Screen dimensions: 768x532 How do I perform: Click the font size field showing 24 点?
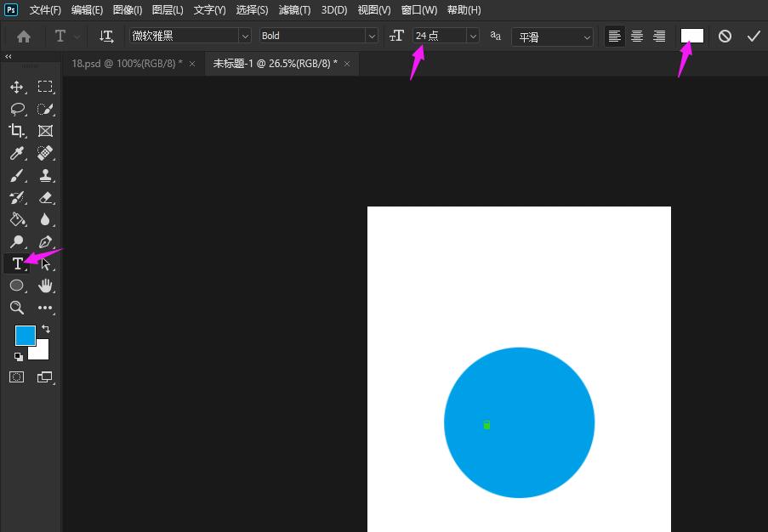point(440,37)
